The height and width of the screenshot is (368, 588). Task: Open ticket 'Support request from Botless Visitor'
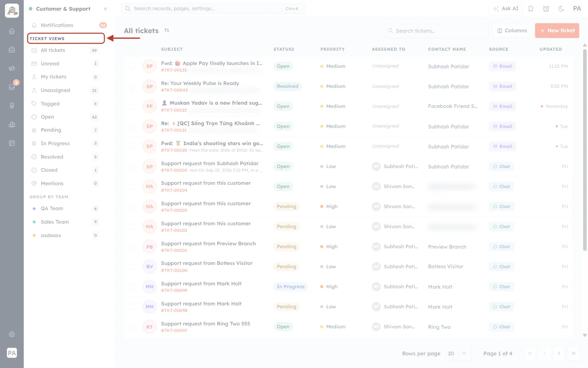click(x=207, y=263)
